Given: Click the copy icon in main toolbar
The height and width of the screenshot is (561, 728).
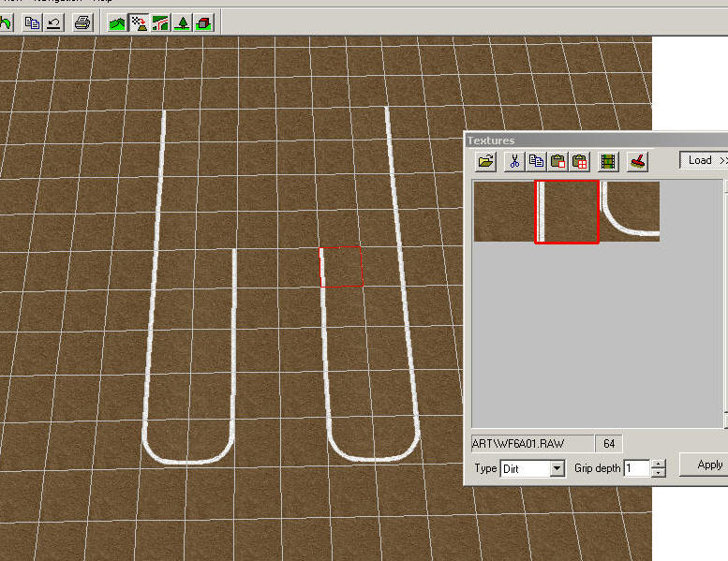Looking at the screenshot, I should 32,22.
